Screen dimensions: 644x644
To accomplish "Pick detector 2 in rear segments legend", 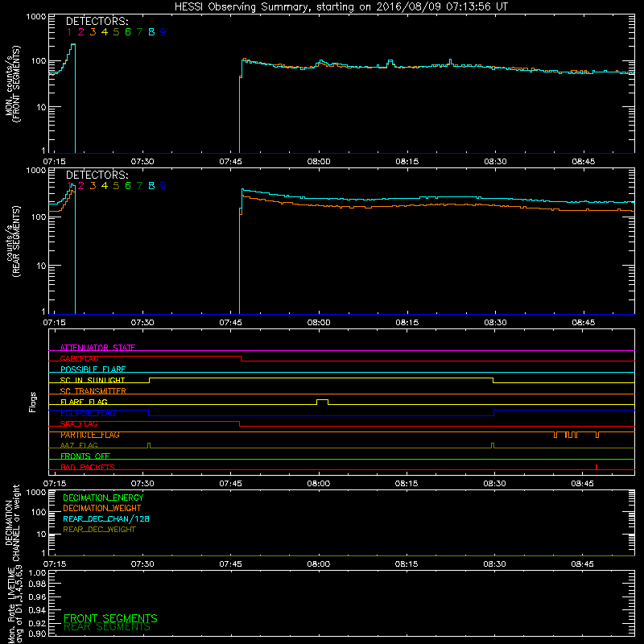I will [81, 186].
